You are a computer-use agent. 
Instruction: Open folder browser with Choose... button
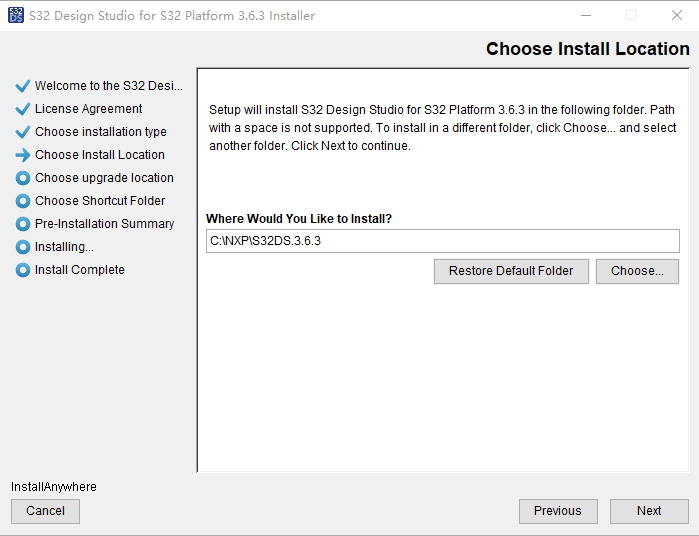pos(637,271)
